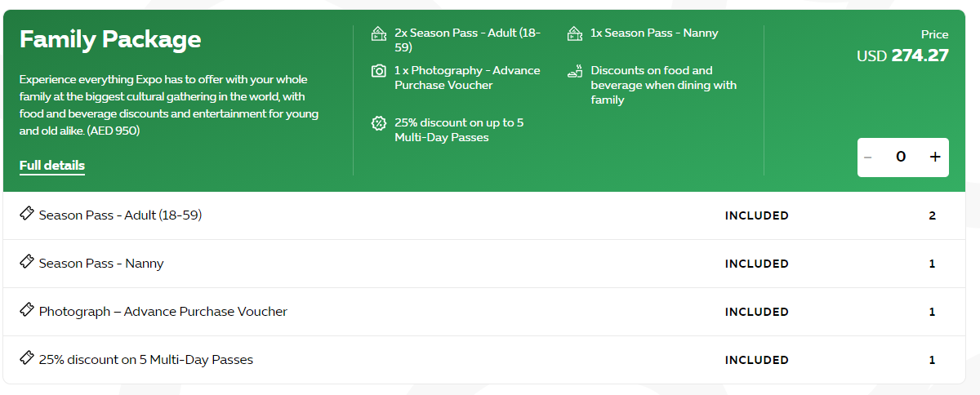
Task: Select 'Photograph – Advance Purchase Voucher' row label
Action: point(163,312)
